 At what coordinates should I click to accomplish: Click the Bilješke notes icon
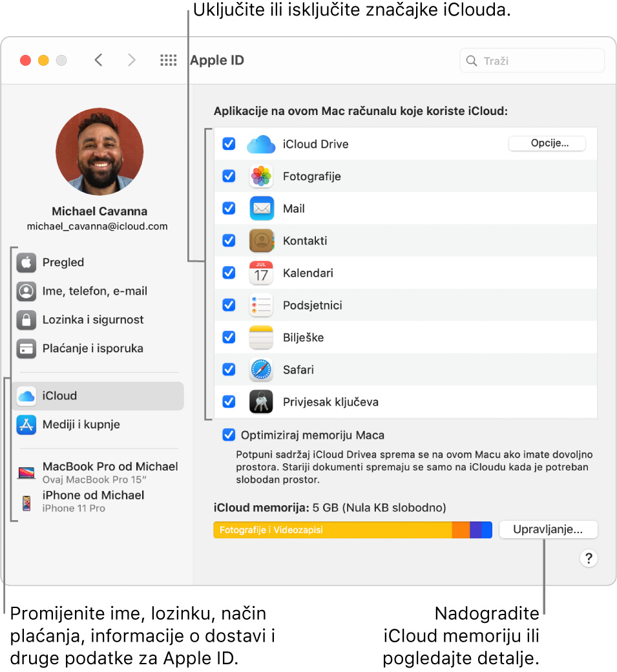[x=261, y=337]
